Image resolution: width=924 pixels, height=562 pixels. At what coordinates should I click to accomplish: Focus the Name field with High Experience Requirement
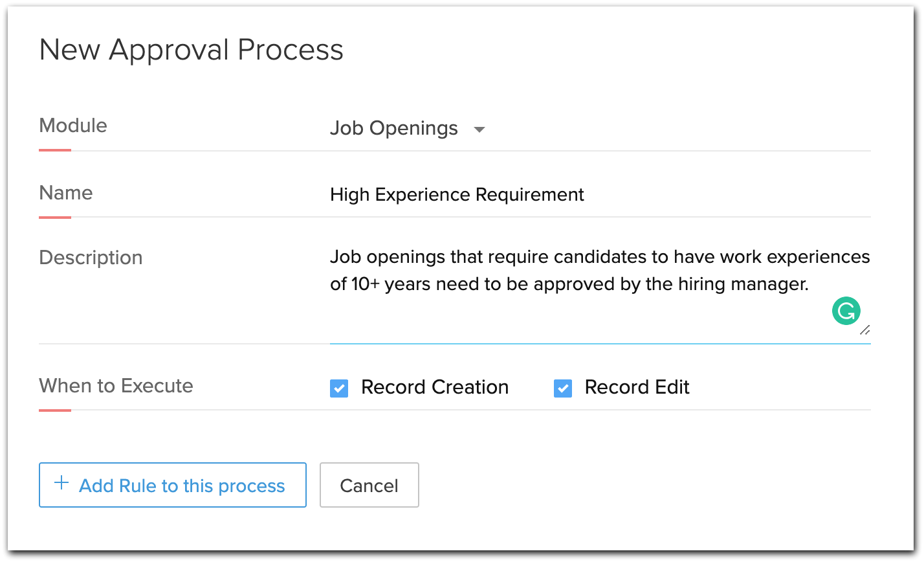(457, 194)
